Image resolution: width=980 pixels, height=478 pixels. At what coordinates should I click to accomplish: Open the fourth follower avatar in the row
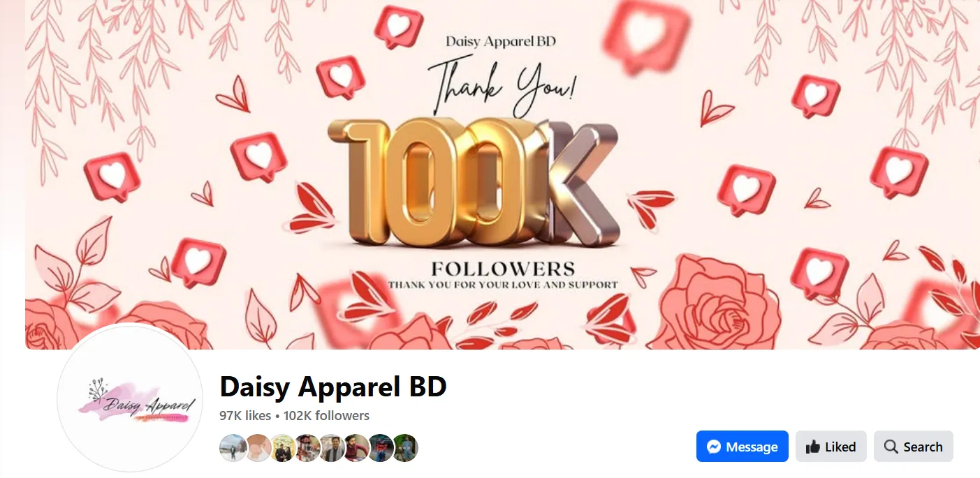[x=307, y=448]
